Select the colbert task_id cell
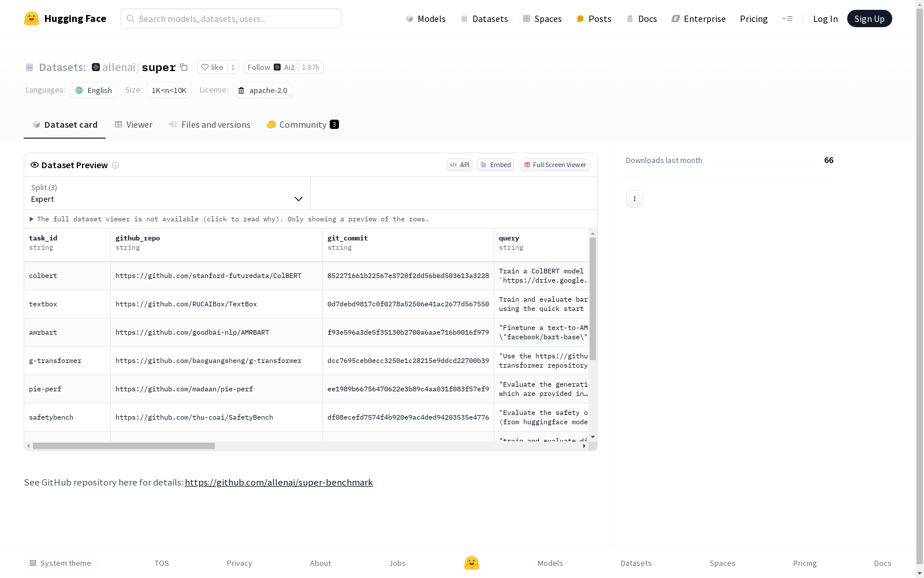Viewport: 924px width, 578px height. coord(67,276)
